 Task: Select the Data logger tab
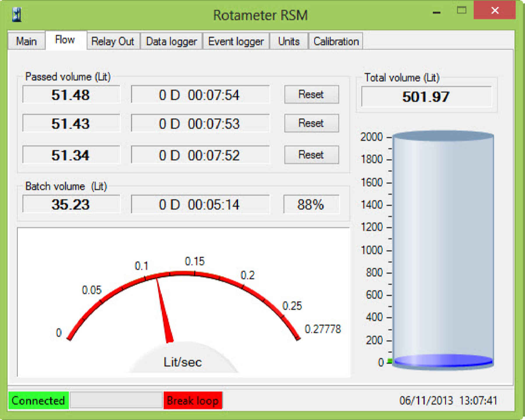coord(171,41)
